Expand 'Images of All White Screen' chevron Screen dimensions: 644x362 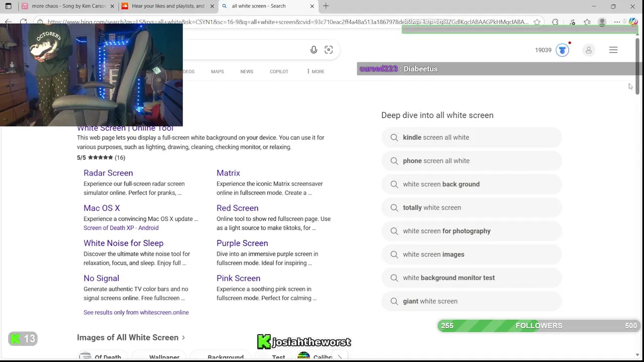click(183, 337)
